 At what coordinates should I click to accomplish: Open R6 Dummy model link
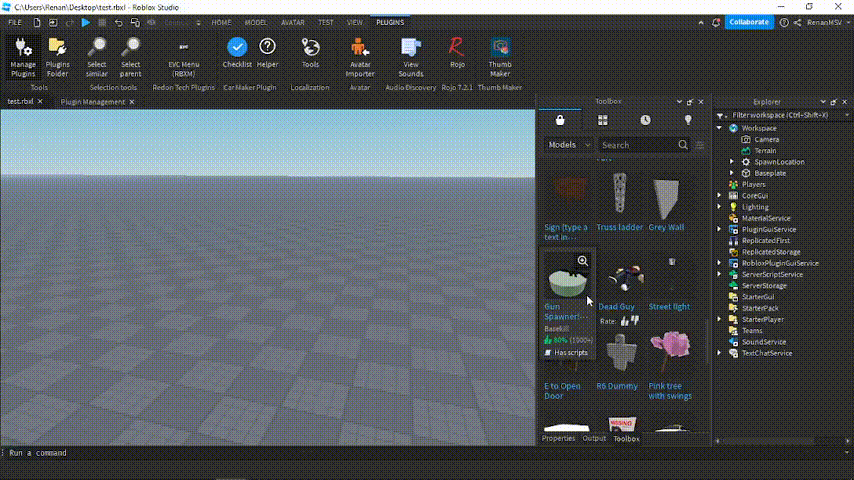point(617,386)
